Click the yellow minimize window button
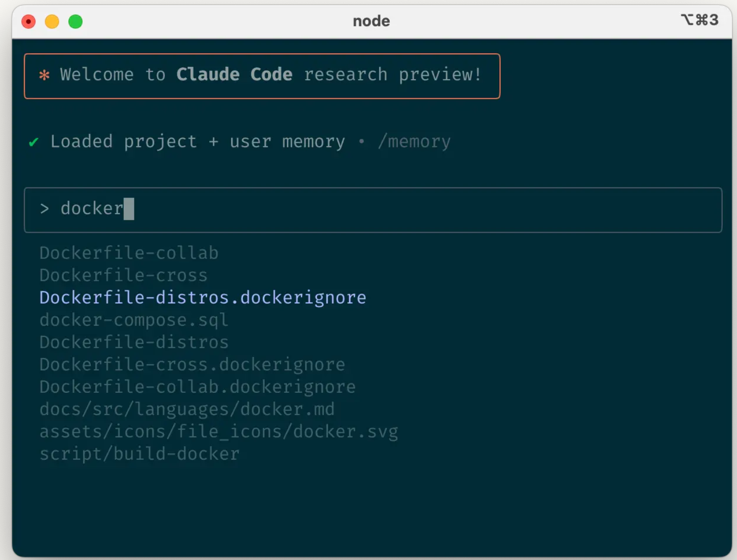Image resolution: width=737 pixels, height=560 pixels. pyautogui.click(x=52, y=22)
